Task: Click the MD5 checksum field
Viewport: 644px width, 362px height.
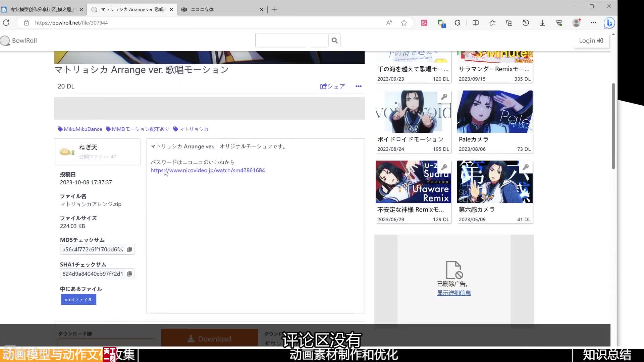Action: (x=93, y=249)
